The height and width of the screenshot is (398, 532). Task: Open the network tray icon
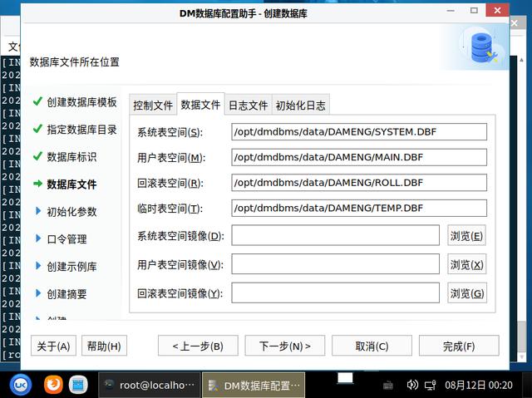431,385
